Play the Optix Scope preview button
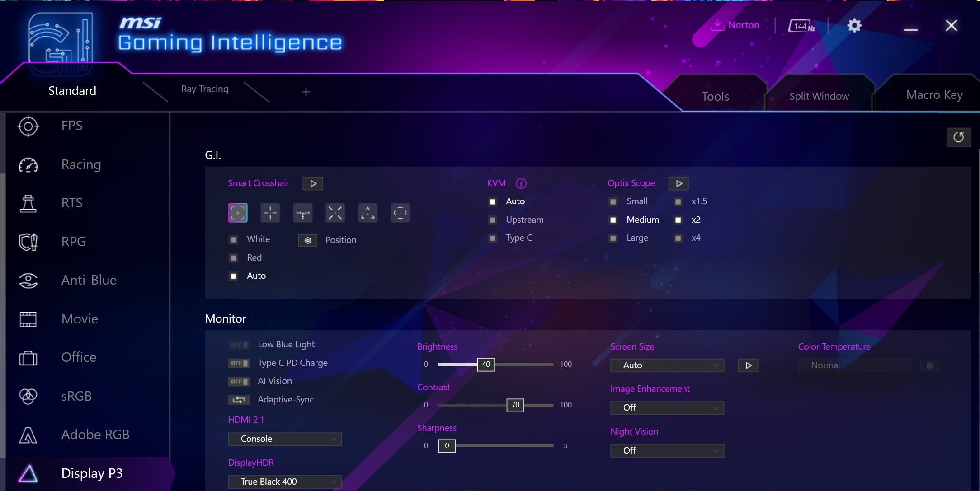 click(679, 183)
